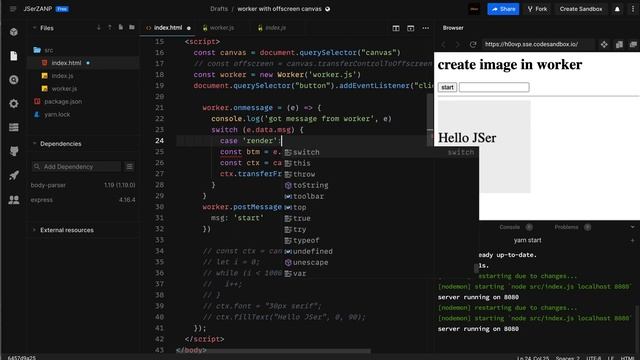Click the Create Sandbox button
The height and width of the screenshot is (360, 640).
point(581,9)
